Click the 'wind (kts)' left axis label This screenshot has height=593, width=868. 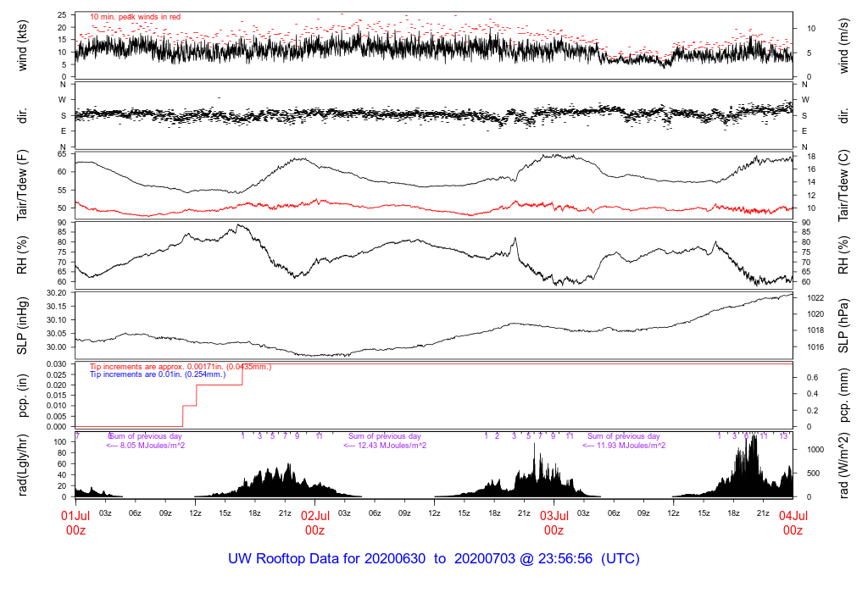[22, 46]
